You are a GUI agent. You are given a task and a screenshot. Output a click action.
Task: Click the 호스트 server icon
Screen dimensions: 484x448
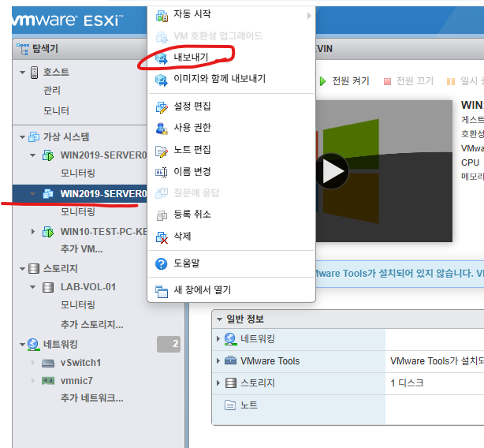pyautogui.click(x=34, y=73)
